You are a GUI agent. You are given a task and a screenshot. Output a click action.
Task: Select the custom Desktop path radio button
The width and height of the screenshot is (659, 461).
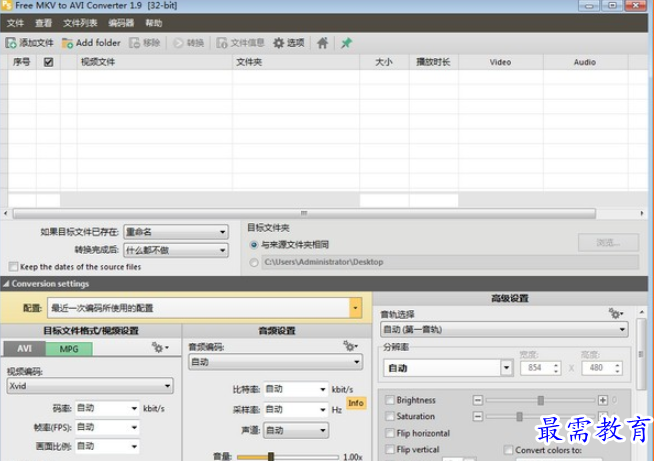coord(253,263)
